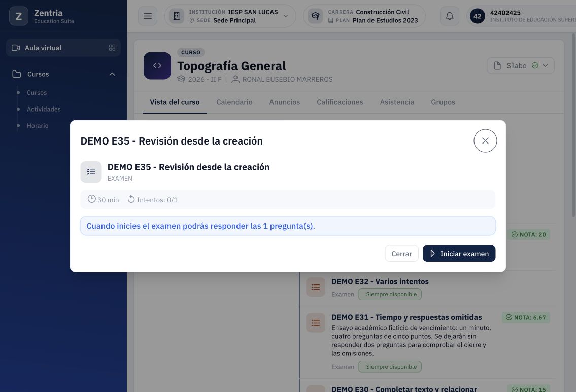Click the 30 min clock icon
Screen dimensions: 576x392
pos(91,199)
